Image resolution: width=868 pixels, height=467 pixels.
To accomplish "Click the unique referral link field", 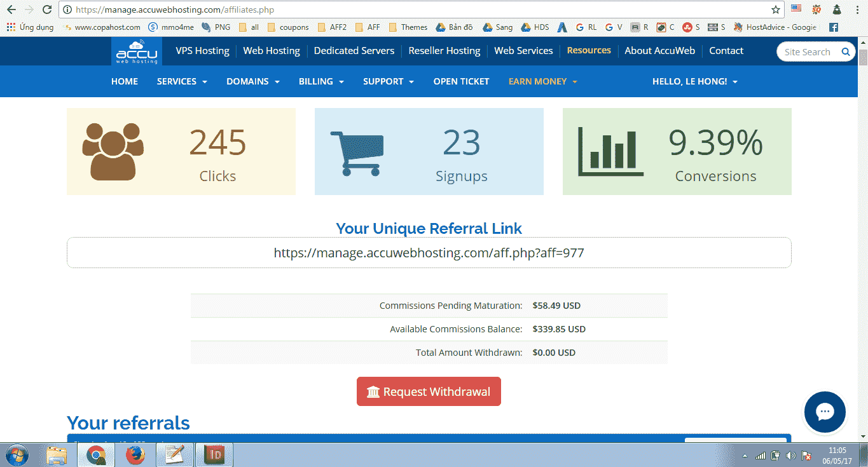I will coord(429,253).
